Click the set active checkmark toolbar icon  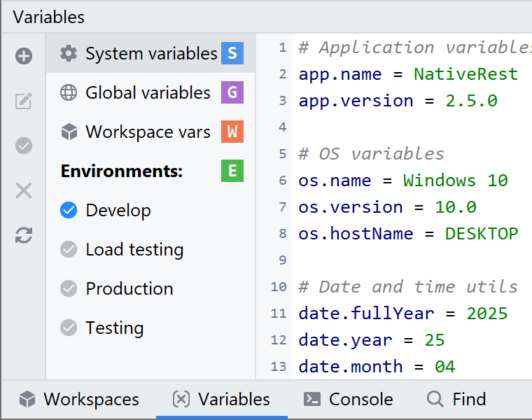tap(24, 146)
